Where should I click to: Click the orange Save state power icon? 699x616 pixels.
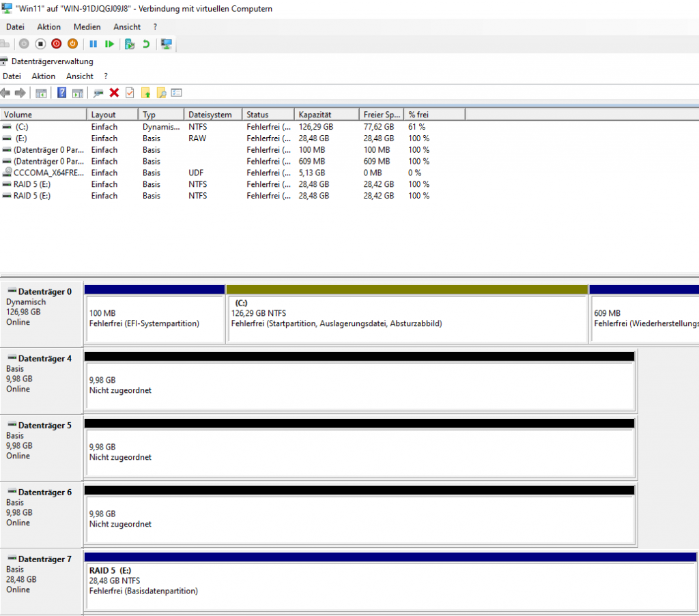pos(72,44)
